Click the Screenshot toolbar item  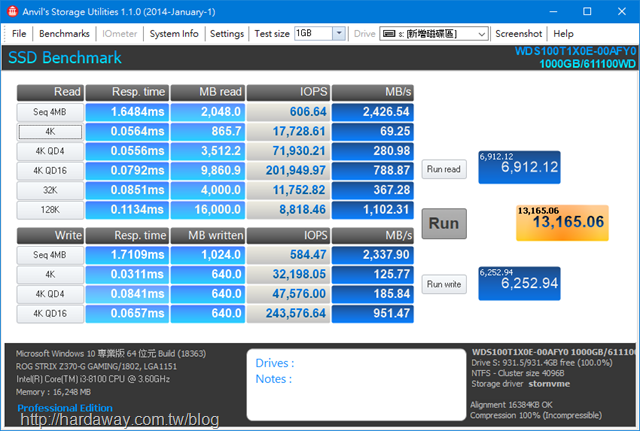pyautogui.click(x=518, y=34)
